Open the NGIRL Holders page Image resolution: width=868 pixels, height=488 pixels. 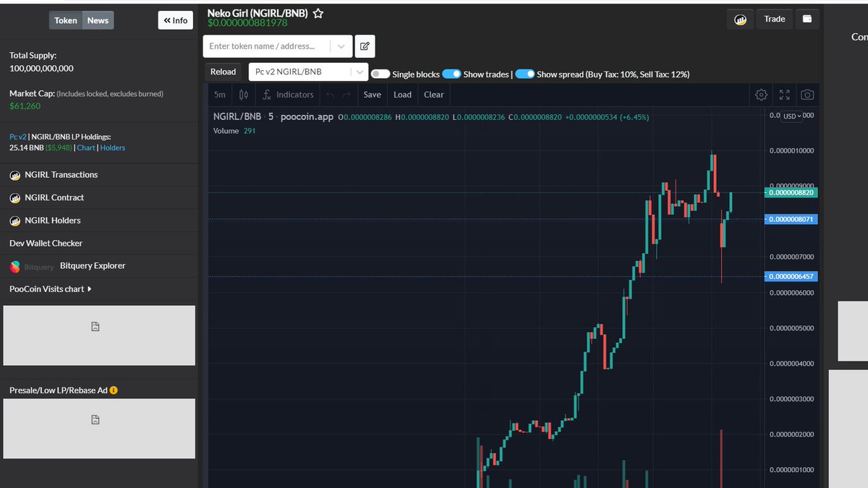click(x=54, y=220)
